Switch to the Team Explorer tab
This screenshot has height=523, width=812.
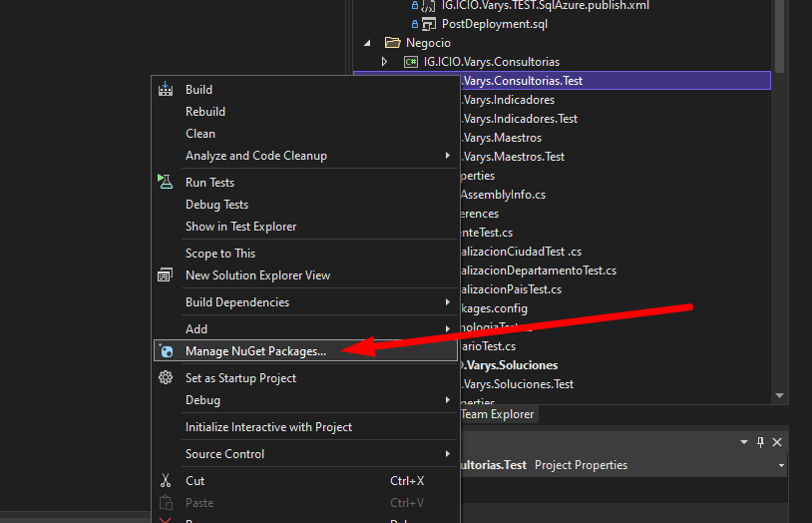point(497,414)
